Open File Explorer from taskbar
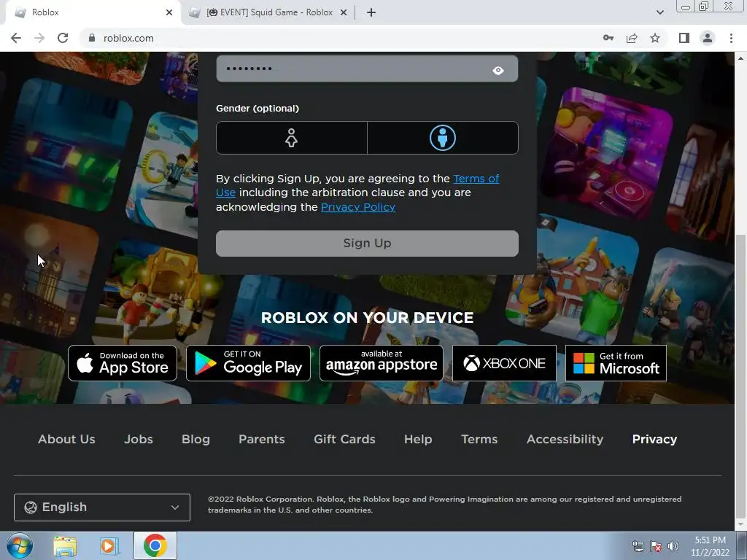 (x=65, y=545)
